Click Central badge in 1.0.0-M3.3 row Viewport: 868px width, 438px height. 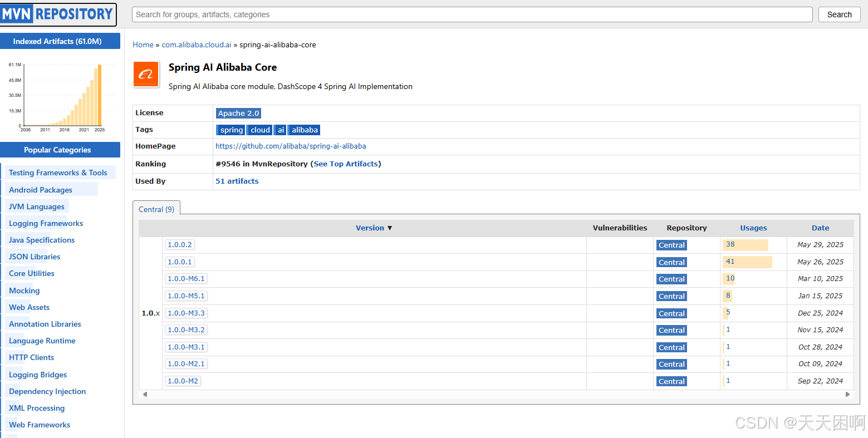(x=671, y=314)
